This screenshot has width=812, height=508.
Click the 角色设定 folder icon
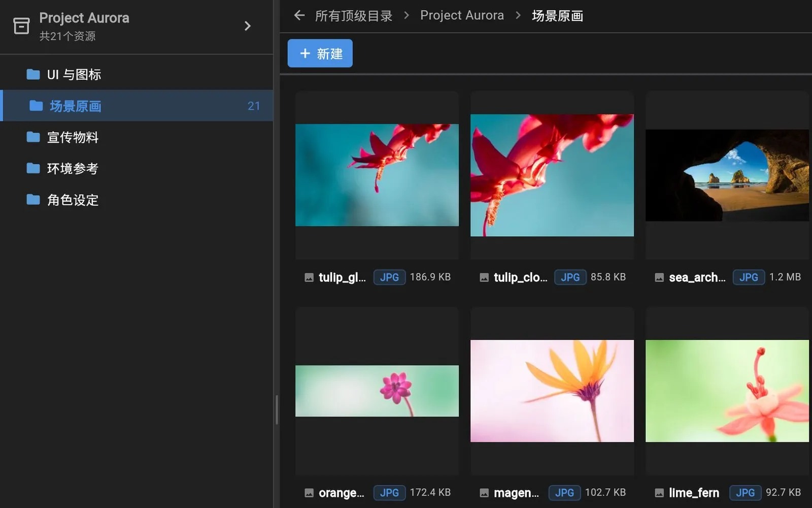tap(33, 200)
